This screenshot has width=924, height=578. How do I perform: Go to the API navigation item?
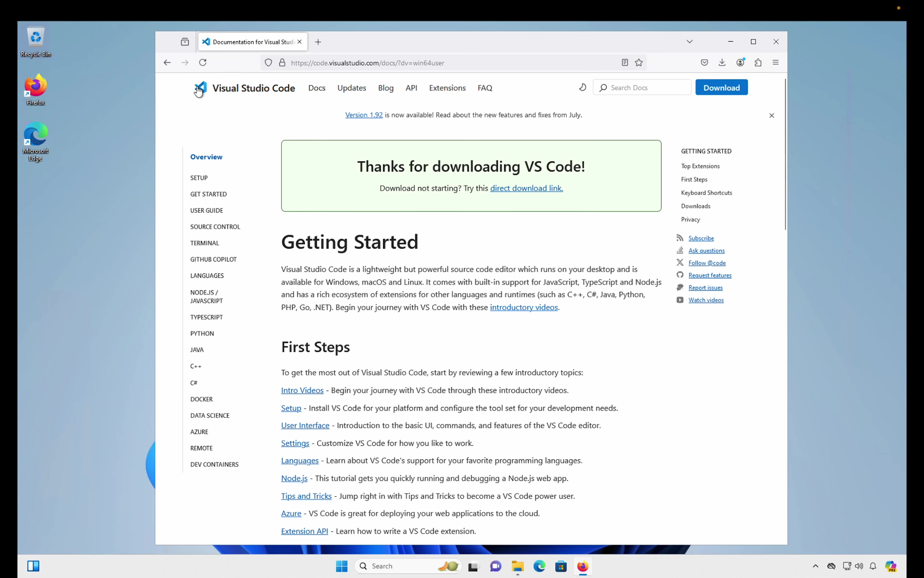[411, 88]
